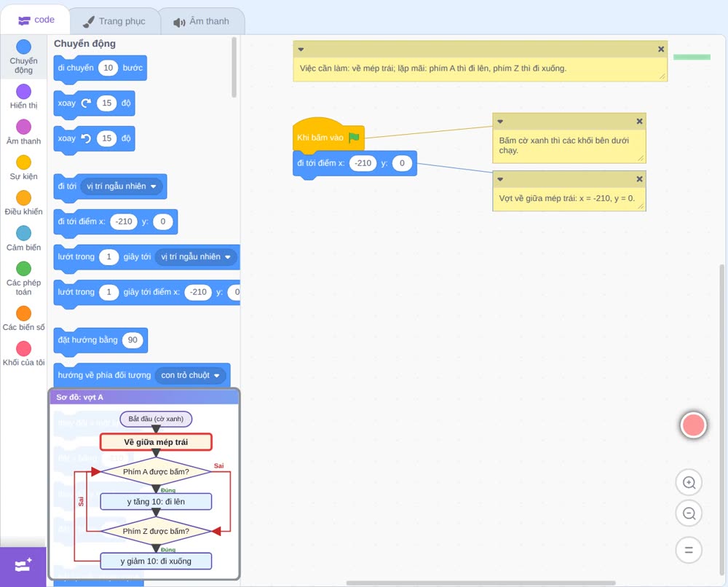The width and height of the screenshot is (728, 587).
Task: Collapse the 'Việc cần làm' comment
Action: (x=301, y=50)
